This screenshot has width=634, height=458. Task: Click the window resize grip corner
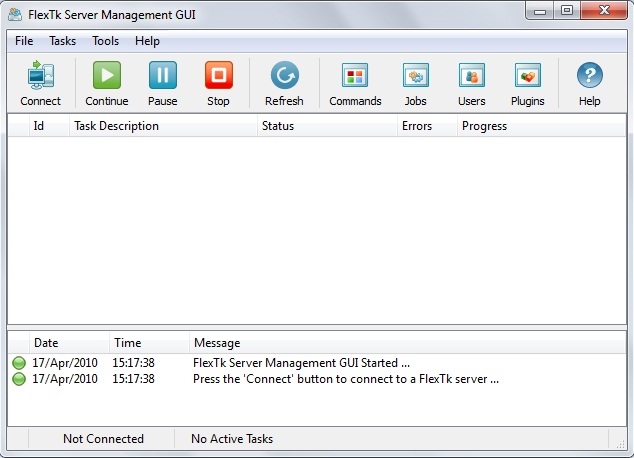click(620, 444)
